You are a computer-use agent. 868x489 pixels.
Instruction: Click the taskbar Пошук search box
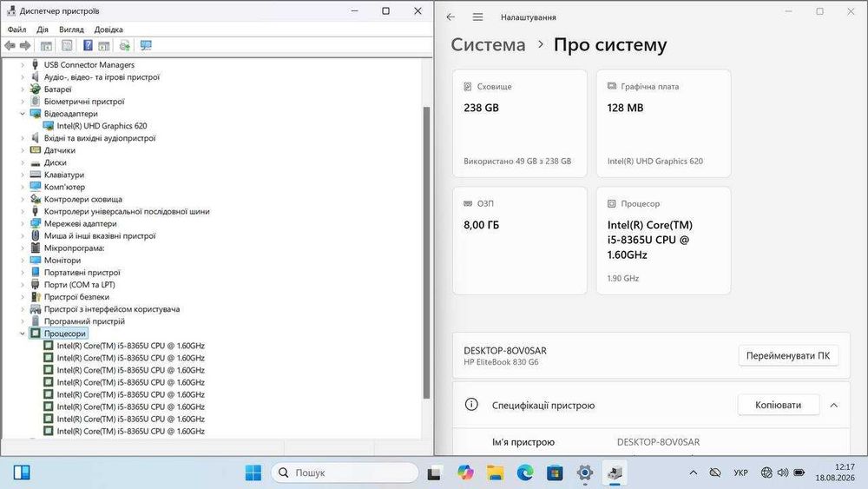coord(345,472)
